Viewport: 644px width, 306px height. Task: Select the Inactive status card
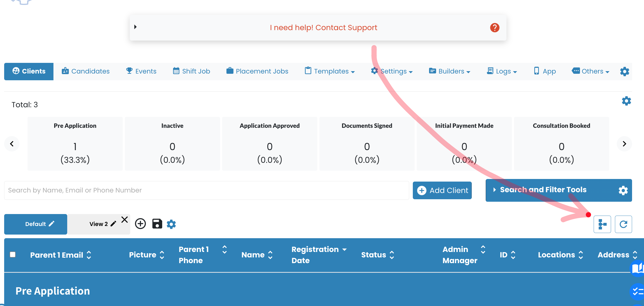pos(172,144)
